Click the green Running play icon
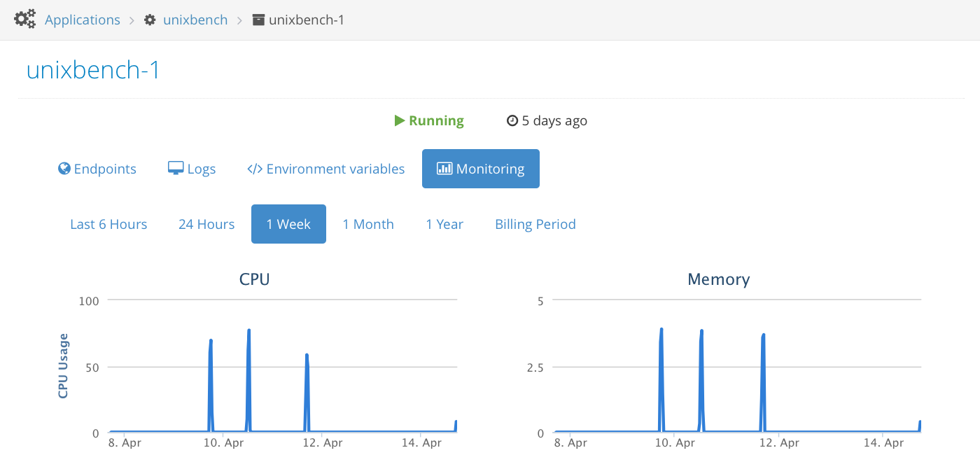 click(400, 121)
